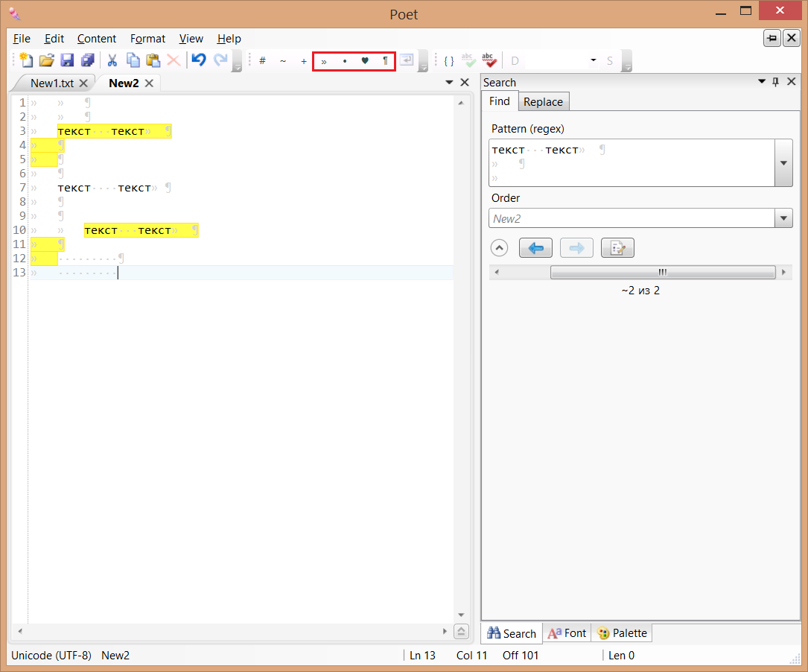Click the search results edit button
808x672 pixels.
coord(617,248)
